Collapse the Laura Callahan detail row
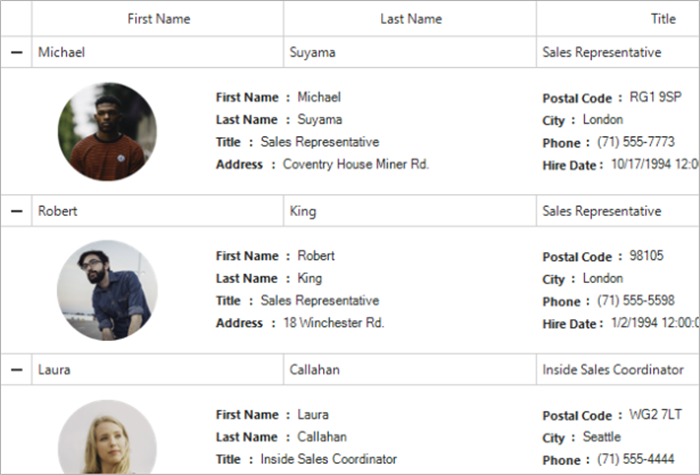 16,370
